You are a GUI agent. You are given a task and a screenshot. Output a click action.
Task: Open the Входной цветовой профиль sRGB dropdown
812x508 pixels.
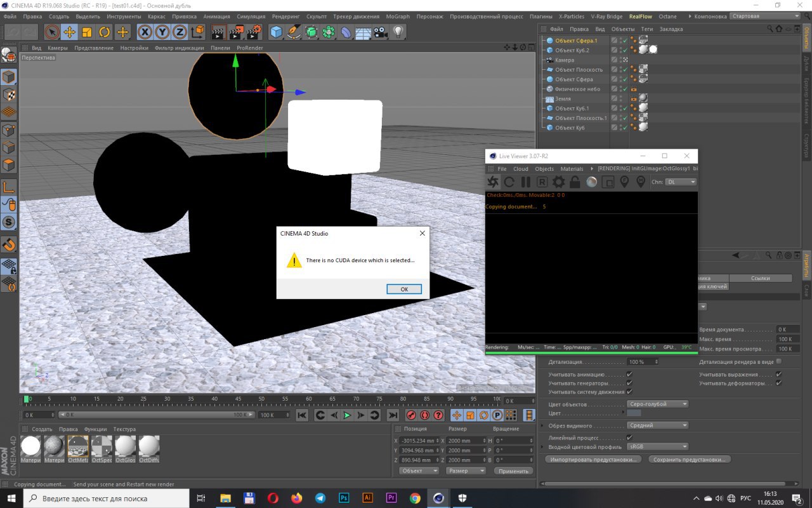657,446
